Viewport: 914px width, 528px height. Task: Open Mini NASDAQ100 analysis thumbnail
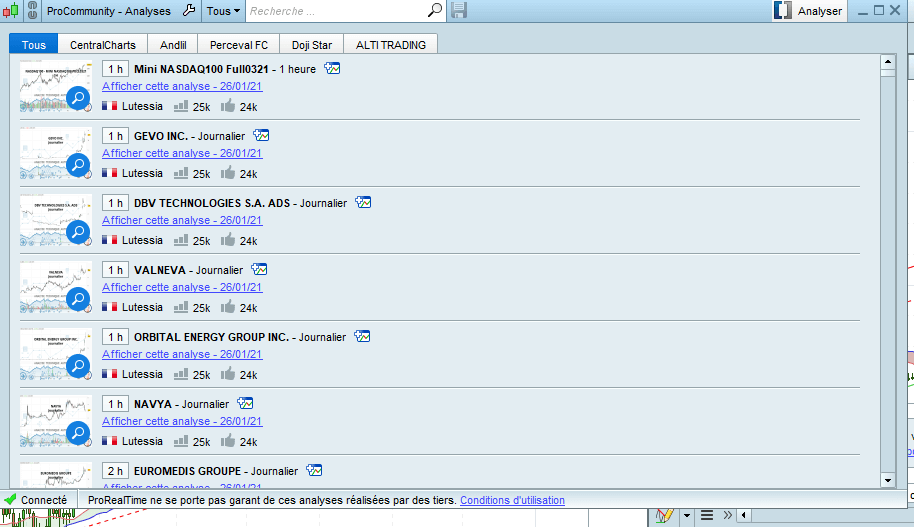tap(56, 86)
